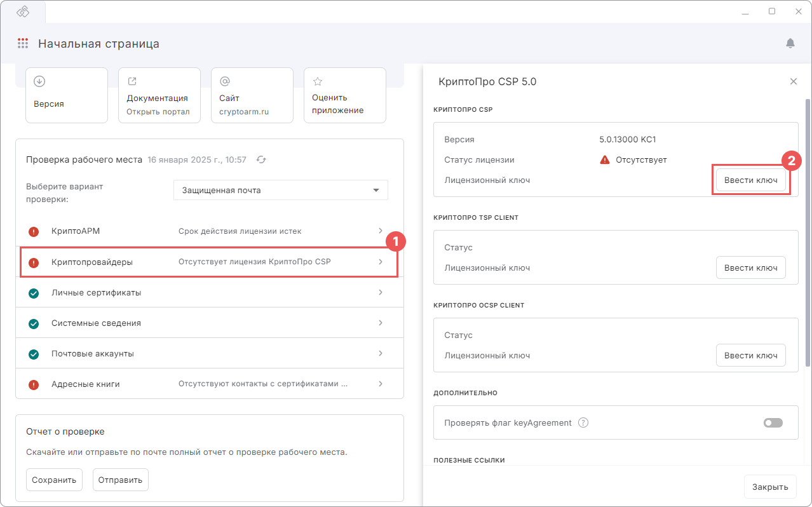This screenshot has height=507, width=812.
Task: Click the Криптопровайдеры error status icon
Action: tap(34, 262)
